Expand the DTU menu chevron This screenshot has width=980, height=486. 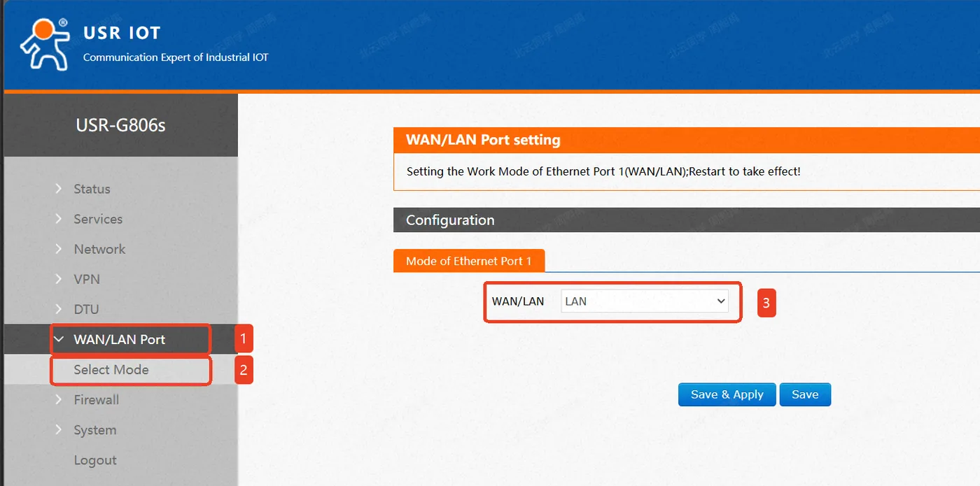point(59,309)
